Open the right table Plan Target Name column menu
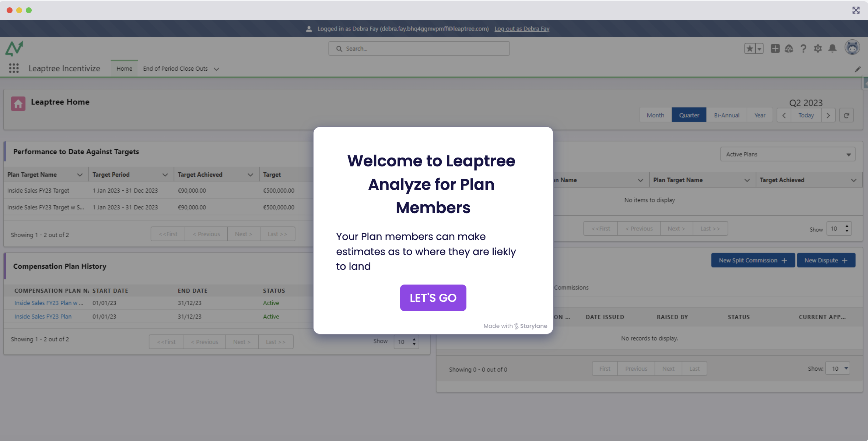 click(747, 180)
